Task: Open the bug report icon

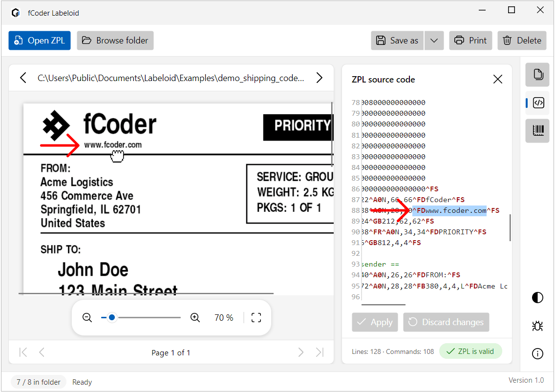Action: [x=537, y=326]
